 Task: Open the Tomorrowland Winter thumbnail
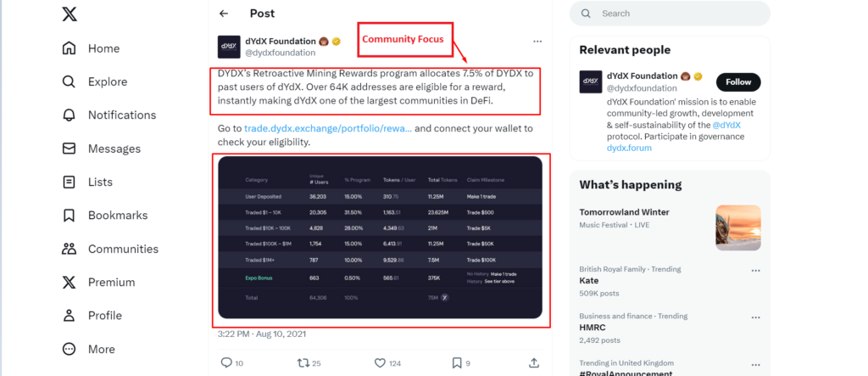(x=737, y=227)
